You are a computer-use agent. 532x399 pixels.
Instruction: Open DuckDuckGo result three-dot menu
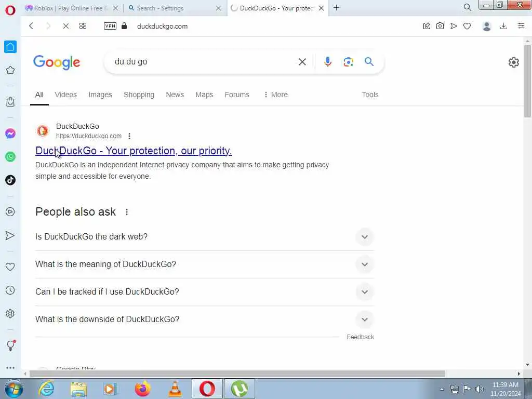click(x=129, y=136)
